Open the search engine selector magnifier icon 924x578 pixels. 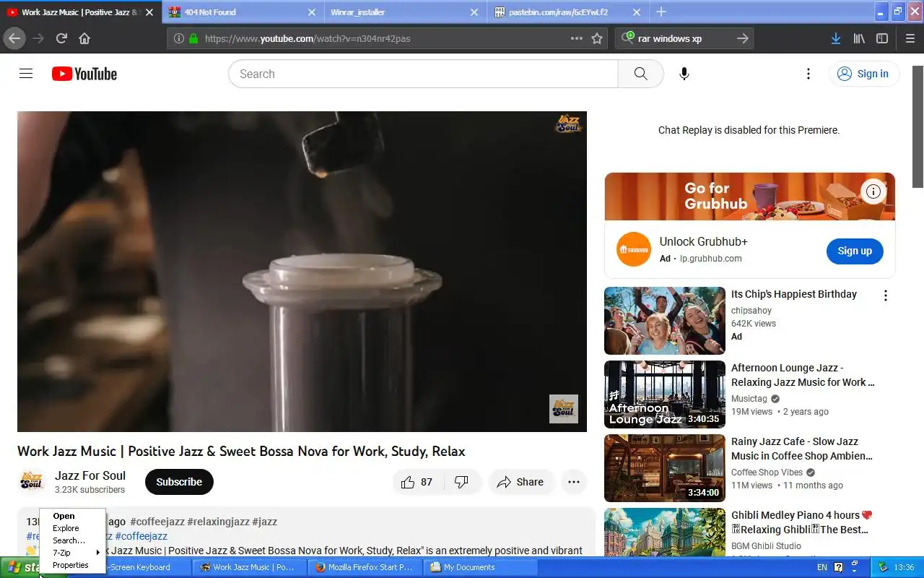[628, 38]
